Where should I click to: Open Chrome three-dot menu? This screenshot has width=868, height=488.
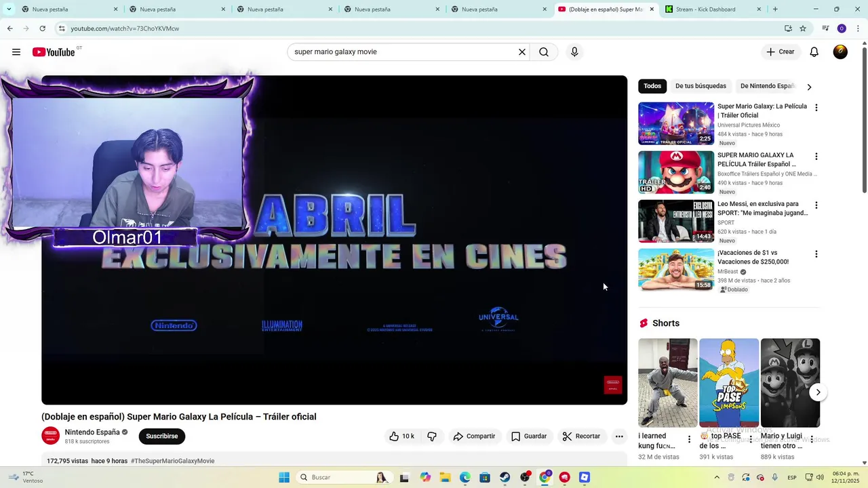tap(858, 28)
